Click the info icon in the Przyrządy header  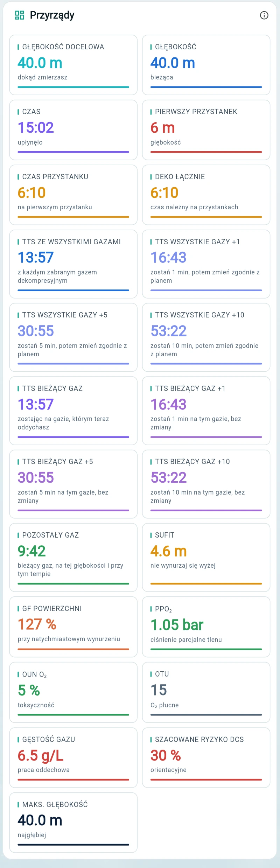264,15
